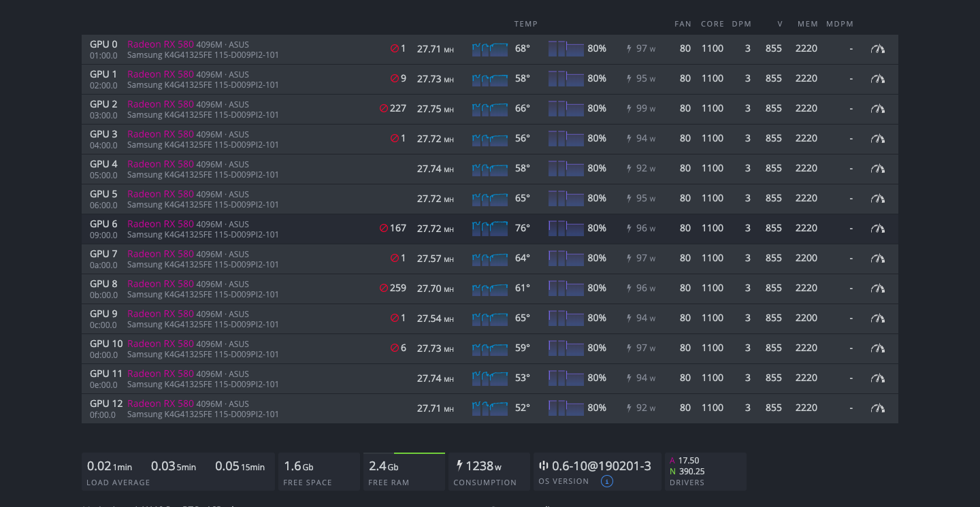
Task: Click the speedometer icon on GPU 3 row
Action: (x=878, y=138)
